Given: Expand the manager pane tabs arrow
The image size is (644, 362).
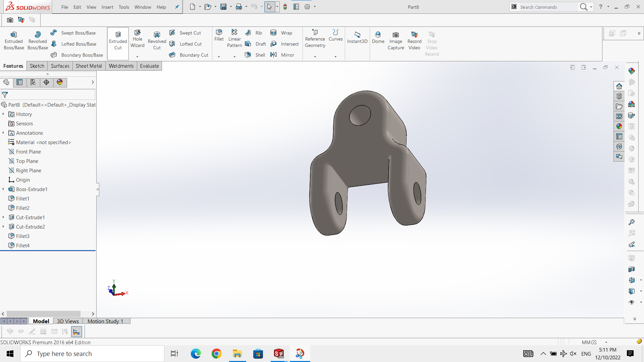Looking at the screenshot, I should (93, 82).
